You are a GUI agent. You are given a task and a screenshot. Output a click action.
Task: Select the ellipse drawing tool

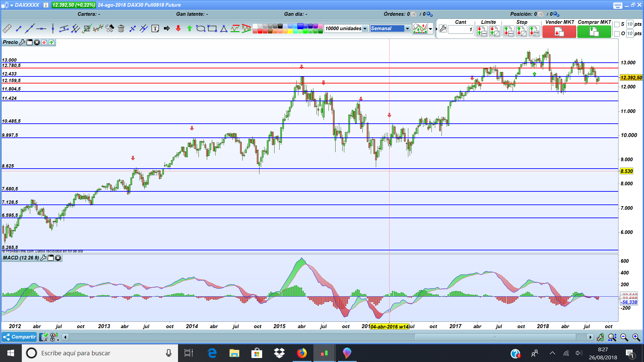tap(200, 29)
